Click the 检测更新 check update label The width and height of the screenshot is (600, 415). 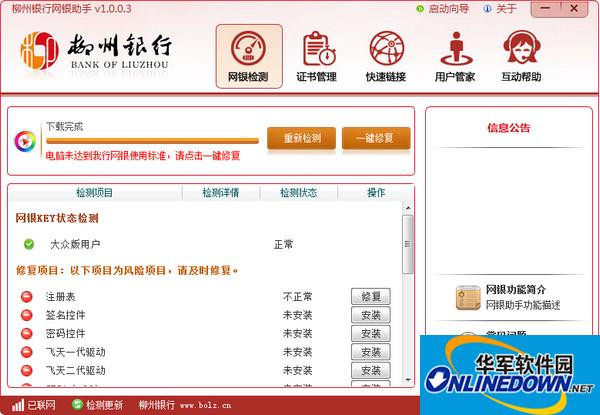click(x=104, y=405)
